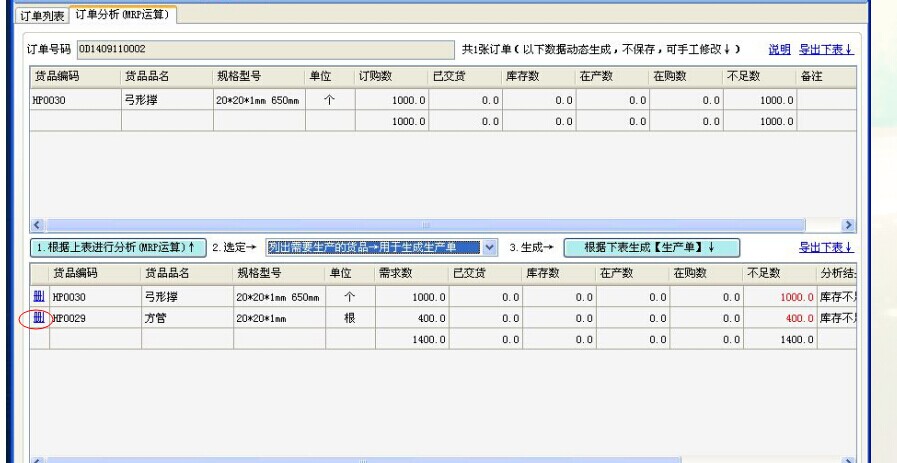This screenshot has width=897, height=463.
Task: Open the 说明 link
Action: (779, 49)
